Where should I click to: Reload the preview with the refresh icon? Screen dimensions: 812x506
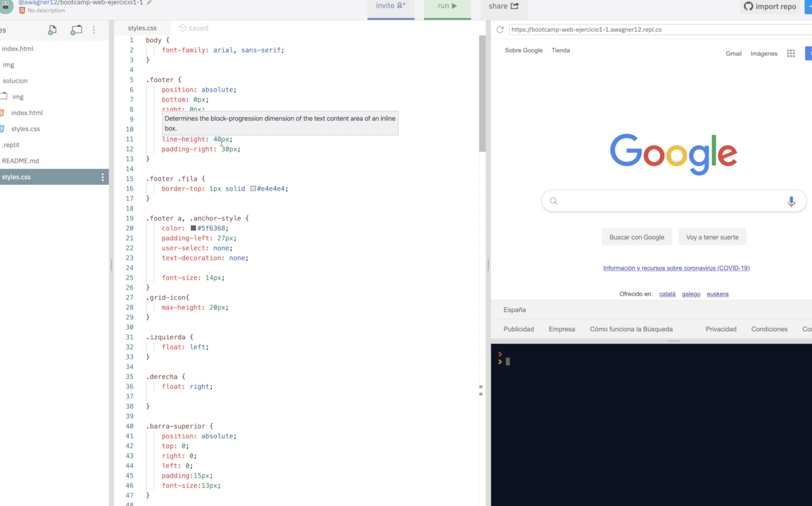(x=500, y=30)
